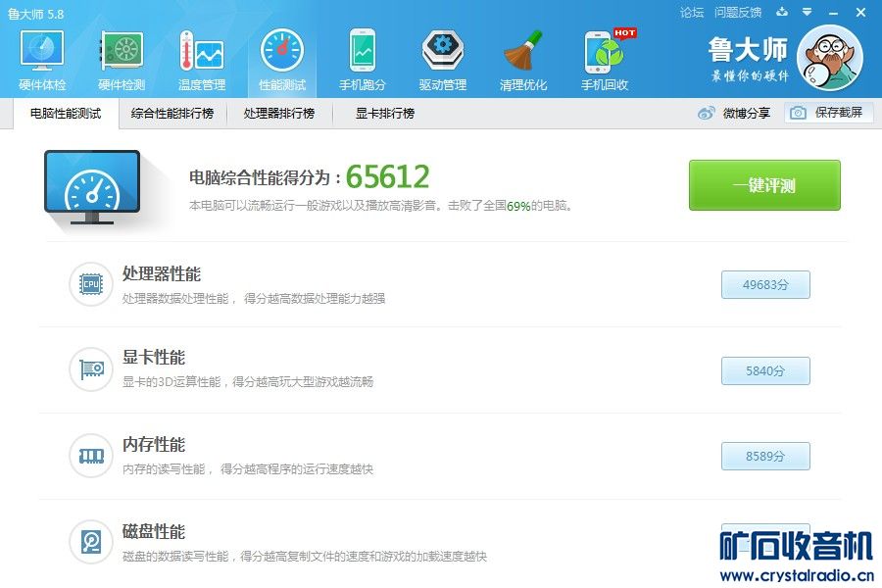Open 清理优化 cleanup optimization

[523, 61]
